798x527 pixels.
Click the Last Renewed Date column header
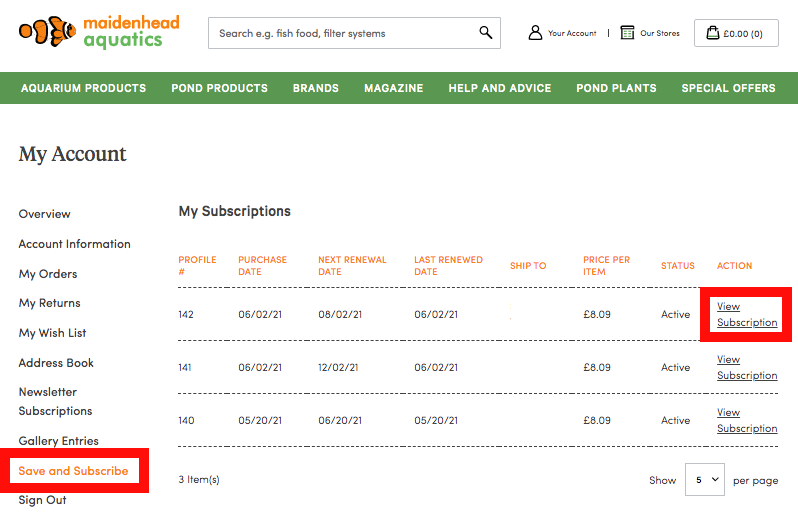pos(448,266)
